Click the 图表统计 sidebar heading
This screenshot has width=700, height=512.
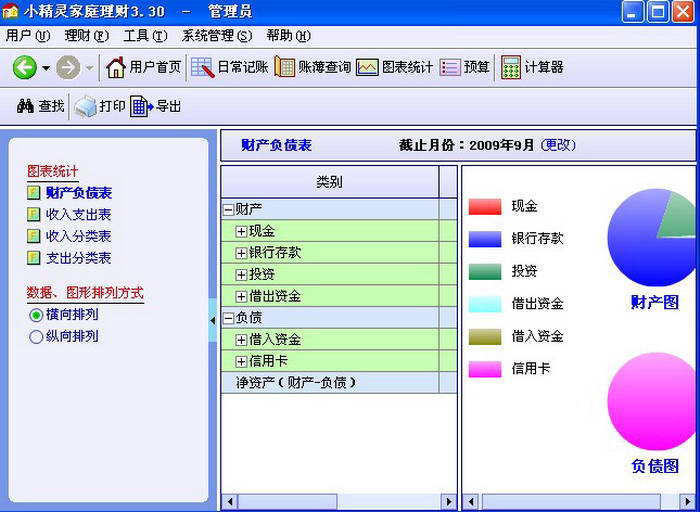pyautogui.click(x=53, y=171)
